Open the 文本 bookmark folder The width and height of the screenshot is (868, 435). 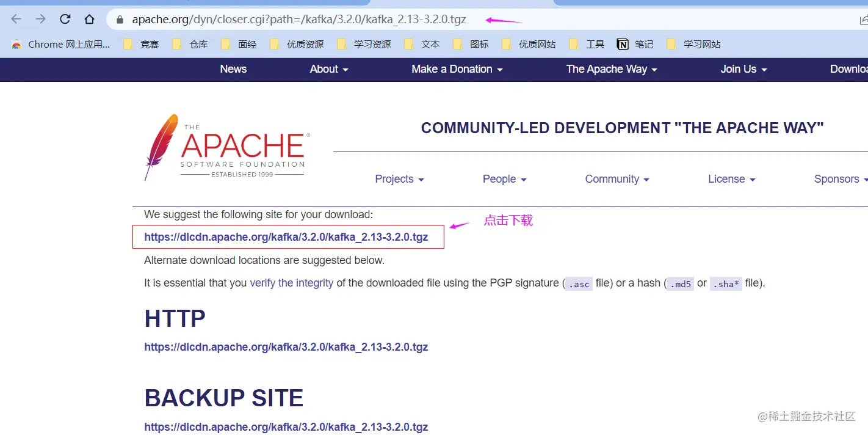tap(422, 44)
